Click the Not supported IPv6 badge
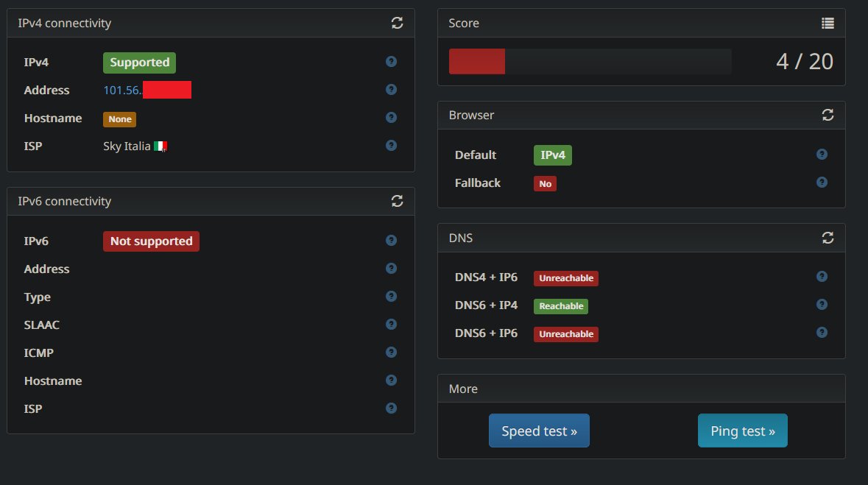The width and height of the screenshot is (868, 485). [151, 241]
